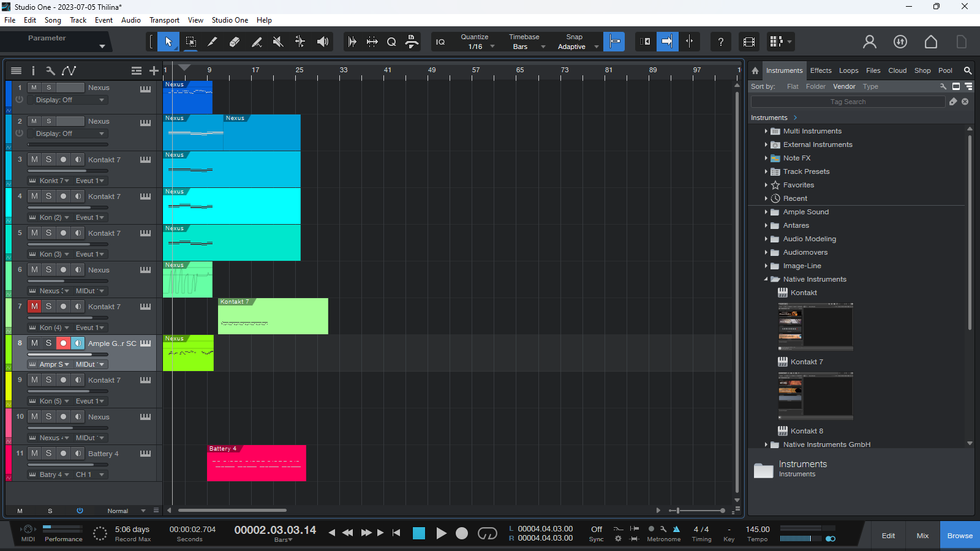Image resolution: width=980 pixels, height=551 pixels.
Task: Return to zero transport button
Action: [x=396, y=533]
